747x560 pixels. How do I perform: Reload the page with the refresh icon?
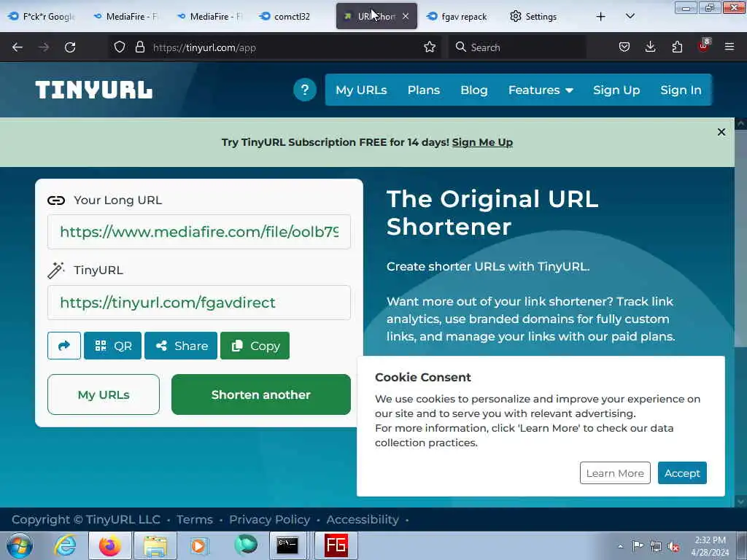coord(70,47)
